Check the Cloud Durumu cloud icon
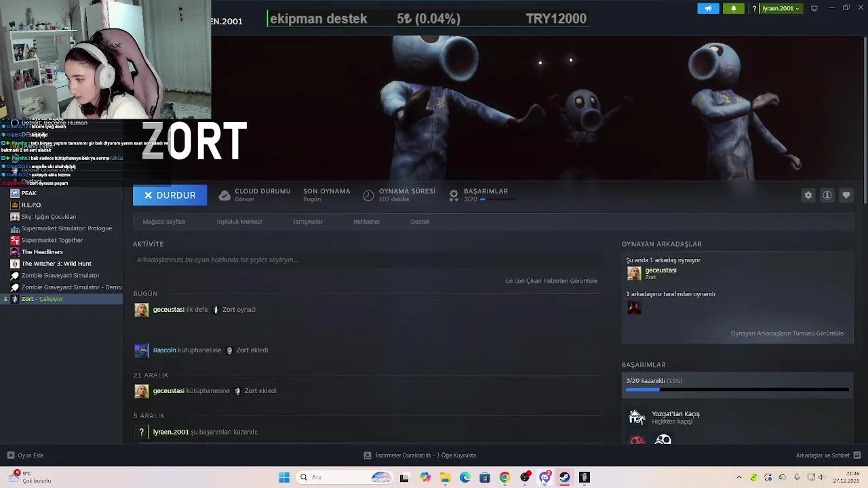This screenshot has width=868, height=488. pyautogui.click(x=224, y=195)
